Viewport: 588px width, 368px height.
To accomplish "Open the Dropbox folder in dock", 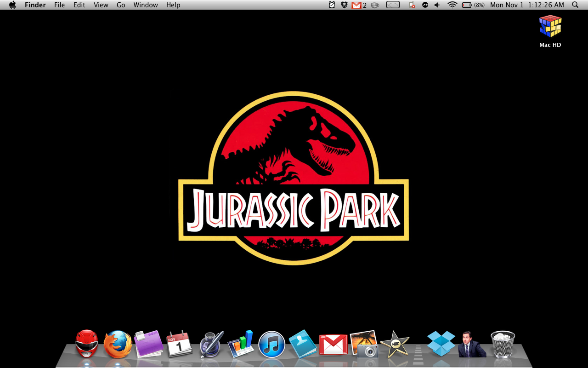I will (x=441, y=344).
